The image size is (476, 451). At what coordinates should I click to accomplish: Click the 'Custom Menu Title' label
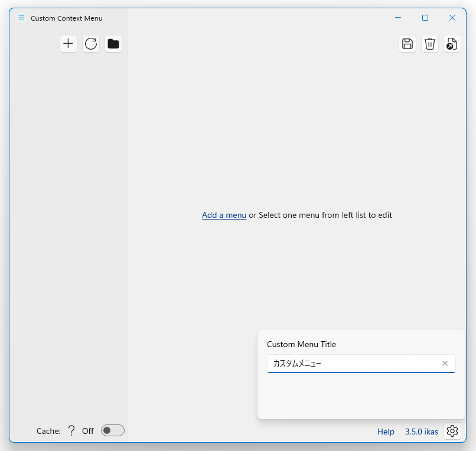click(301, 344)
